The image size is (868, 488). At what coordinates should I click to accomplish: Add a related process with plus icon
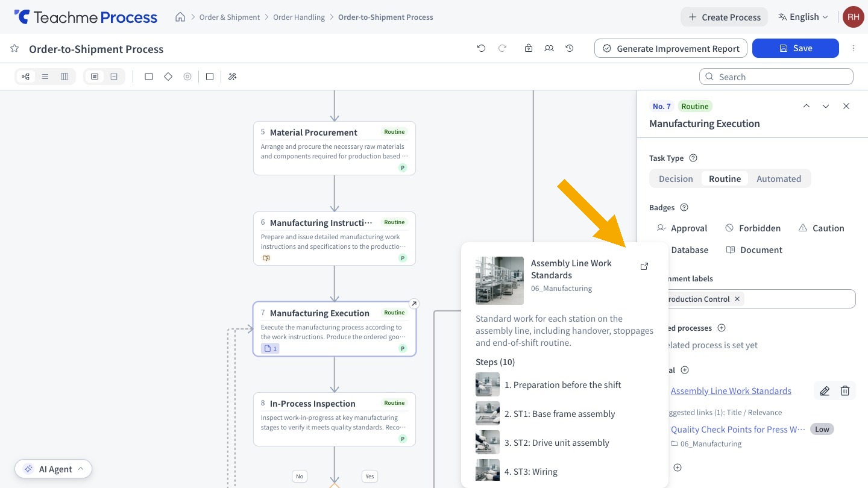tap(722, 328)
